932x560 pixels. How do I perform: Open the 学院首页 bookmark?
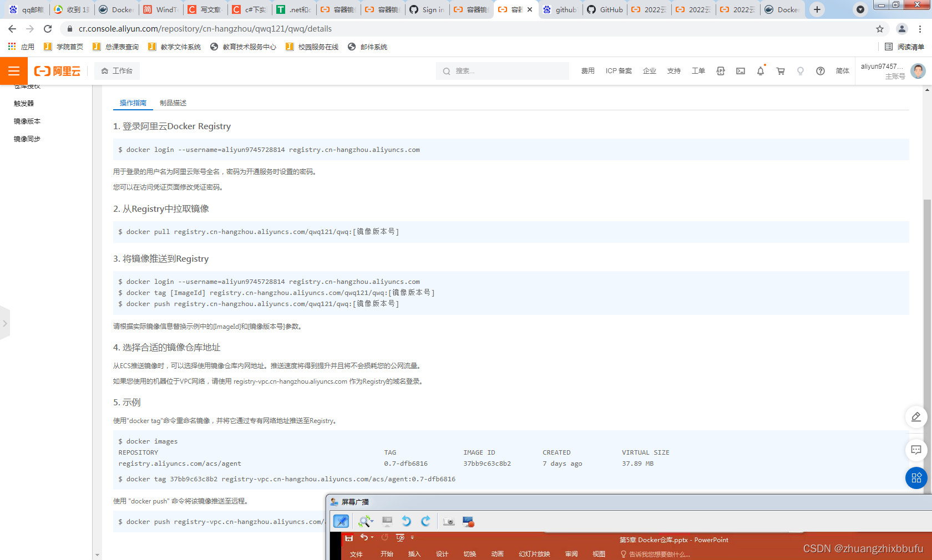point(64,47)
